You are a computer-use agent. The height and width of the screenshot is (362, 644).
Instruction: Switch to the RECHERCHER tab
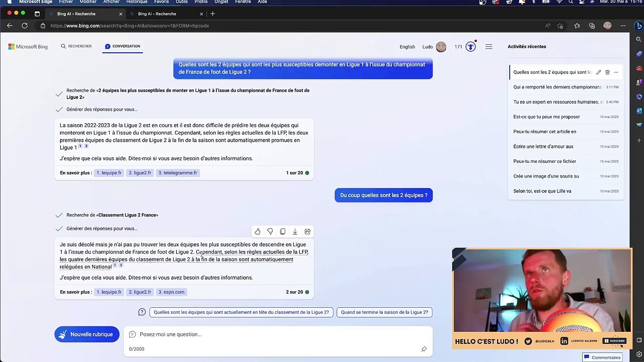click(76, 46)
